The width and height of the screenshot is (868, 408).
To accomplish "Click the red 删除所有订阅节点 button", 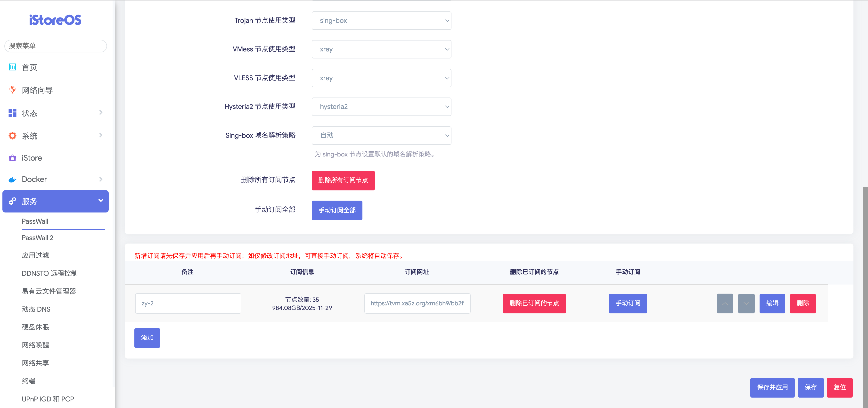I will point(343,180).
